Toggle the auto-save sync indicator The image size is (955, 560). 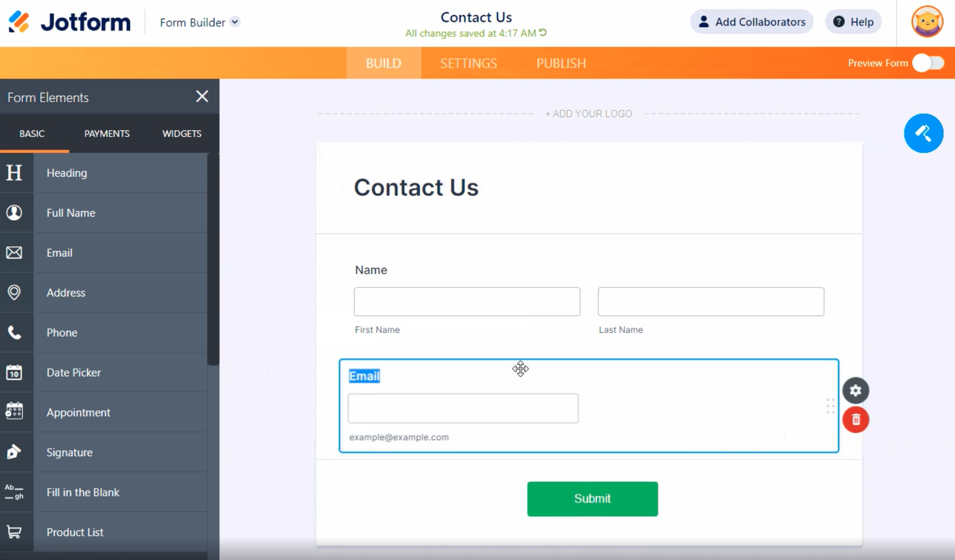[x=543, y=32]
